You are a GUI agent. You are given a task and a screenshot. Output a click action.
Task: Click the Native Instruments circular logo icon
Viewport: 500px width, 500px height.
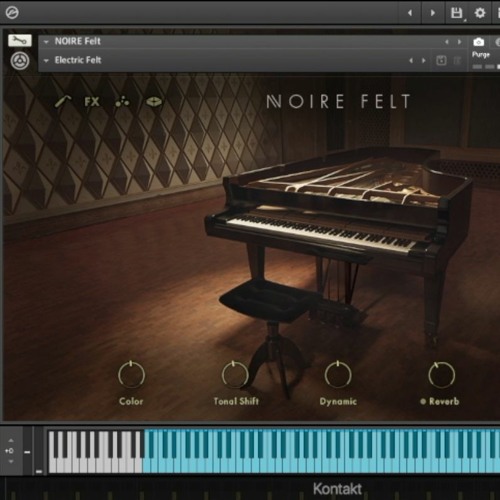coord(20,61)
